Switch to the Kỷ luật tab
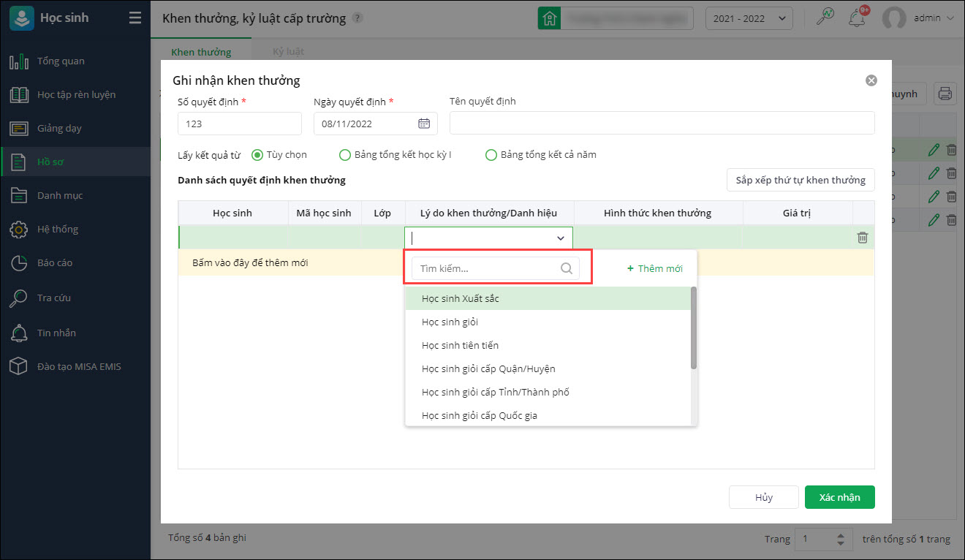The image size is (965, 560). point(288,52)
